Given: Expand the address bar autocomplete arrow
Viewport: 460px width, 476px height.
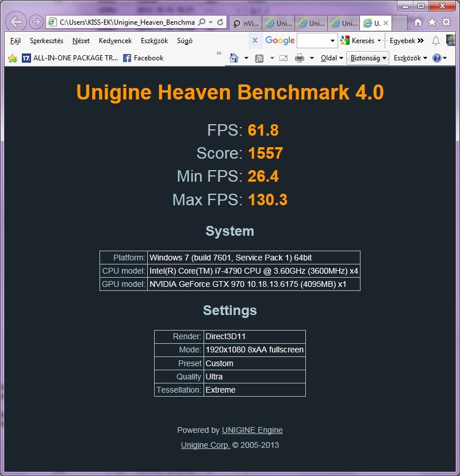Looking at the screenshot, I should (210, 22).
